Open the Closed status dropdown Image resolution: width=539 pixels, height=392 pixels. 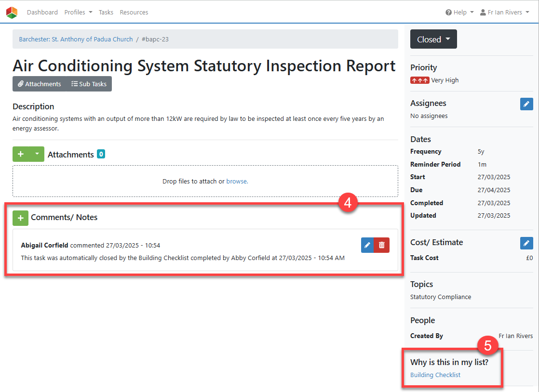click(433, 39)
